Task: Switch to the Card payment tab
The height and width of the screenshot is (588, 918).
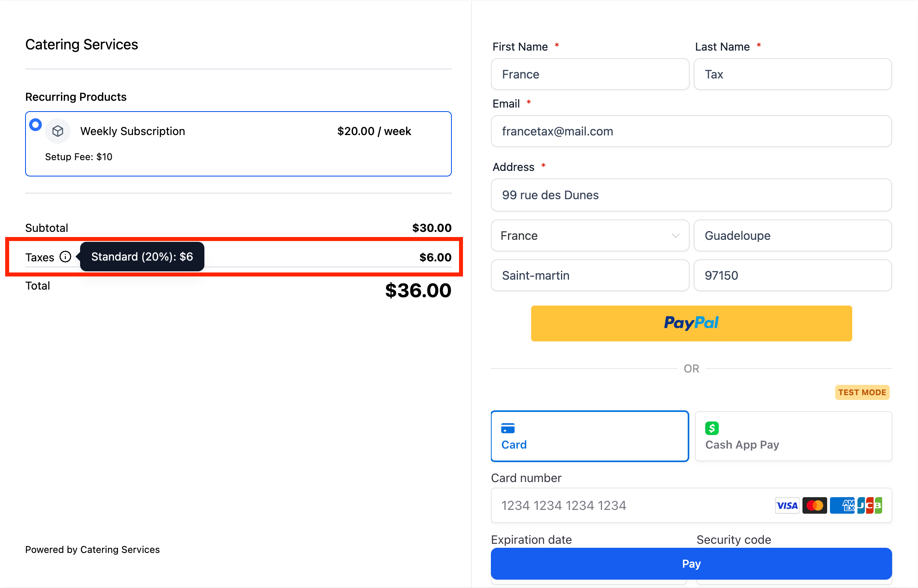Action: [590, 436]
